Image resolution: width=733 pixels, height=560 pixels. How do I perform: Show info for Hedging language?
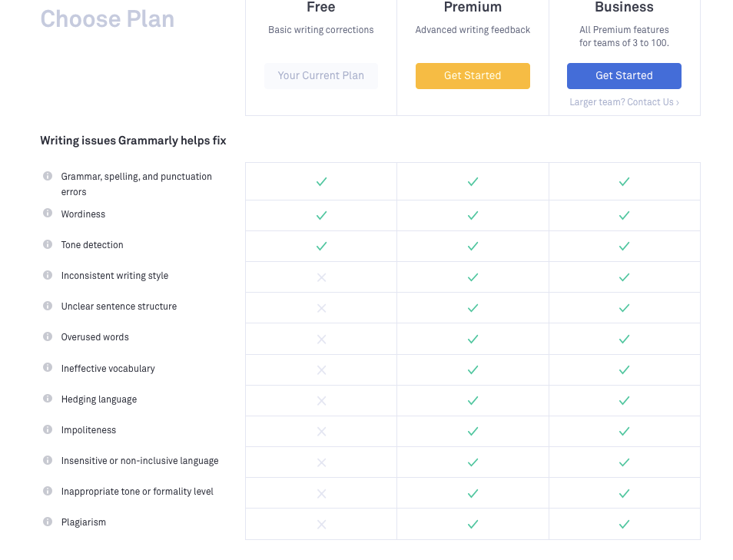click(x=48, y=399)
